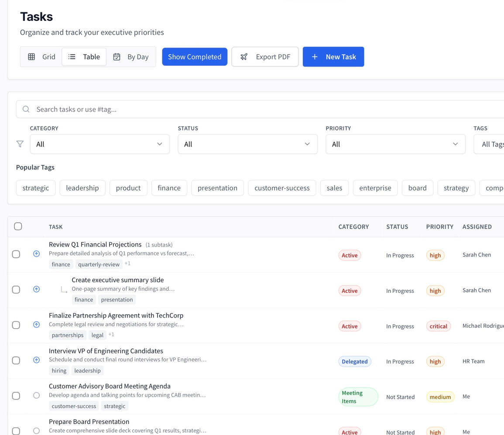Open the Category filter dropdown

(x=99, y=144)
